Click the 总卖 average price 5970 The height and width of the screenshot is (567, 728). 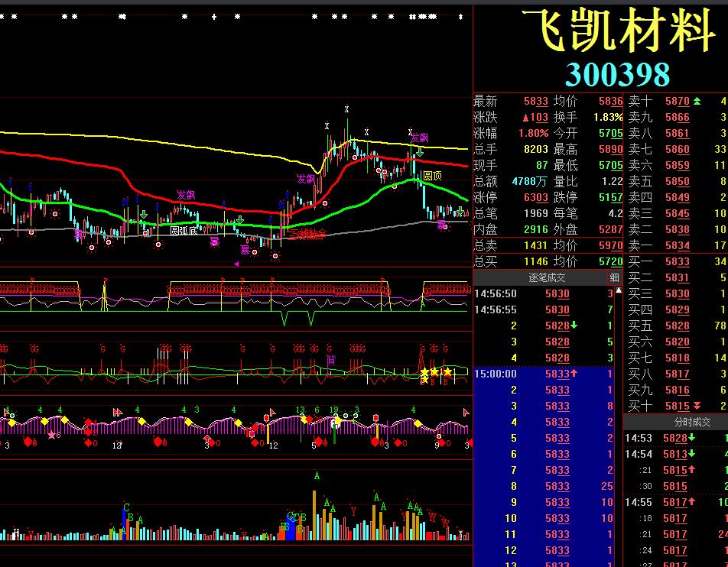tap(610, 245)
